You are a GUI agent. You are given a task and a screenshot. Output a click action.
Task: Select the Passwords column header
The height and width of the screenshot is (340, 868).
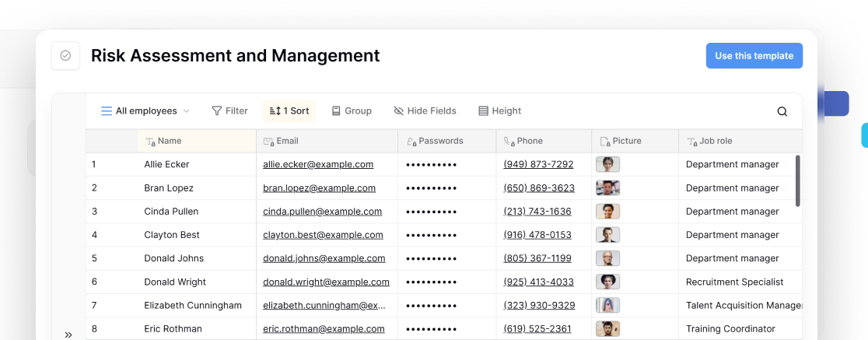(446, 141)
